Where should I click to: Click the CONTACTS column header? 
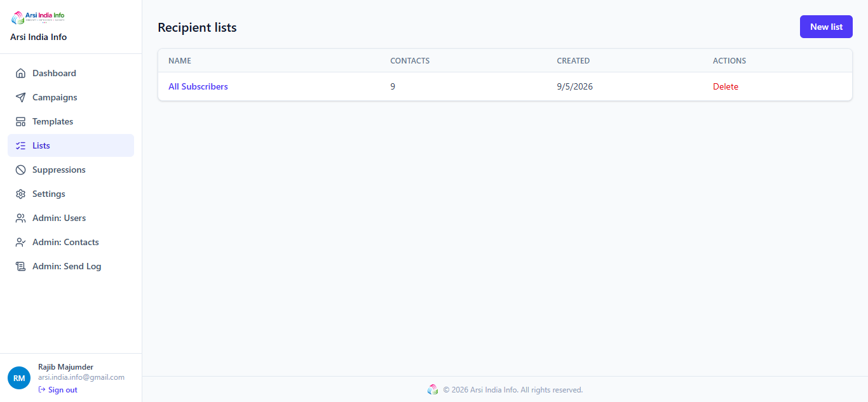pos(410,61)
